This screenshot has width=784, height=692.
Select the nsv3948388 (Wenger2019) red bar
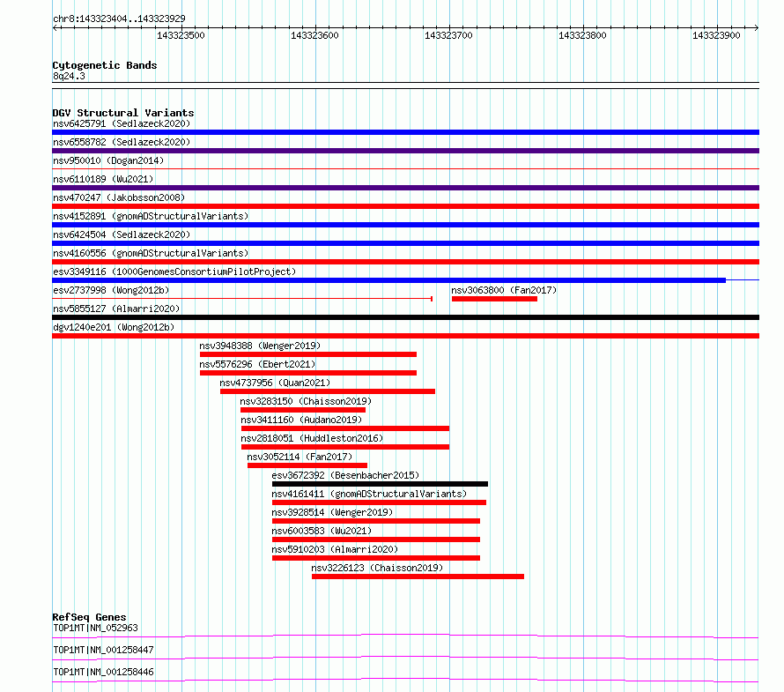point(308,354)
